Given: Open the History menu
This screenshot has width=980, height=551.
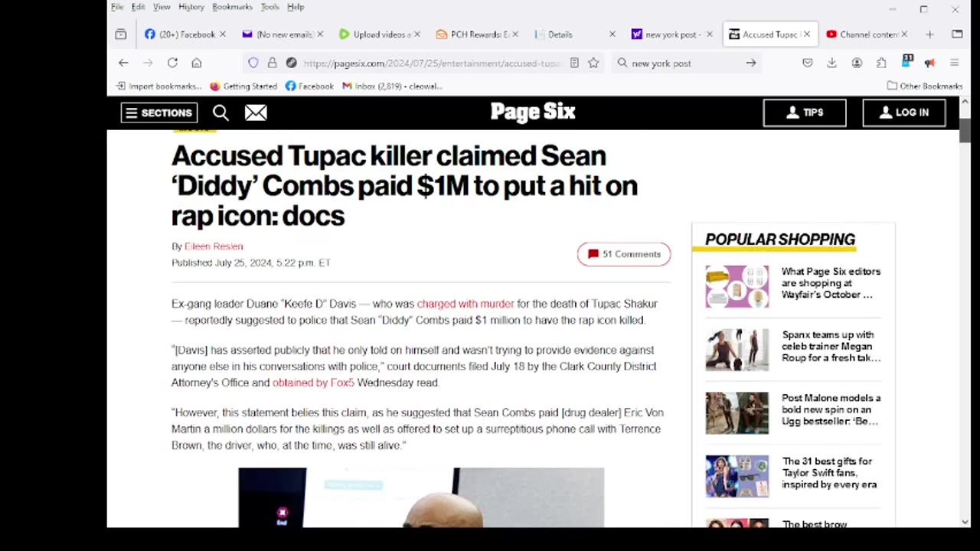Looking at the screenshot, I should point(191,7).
